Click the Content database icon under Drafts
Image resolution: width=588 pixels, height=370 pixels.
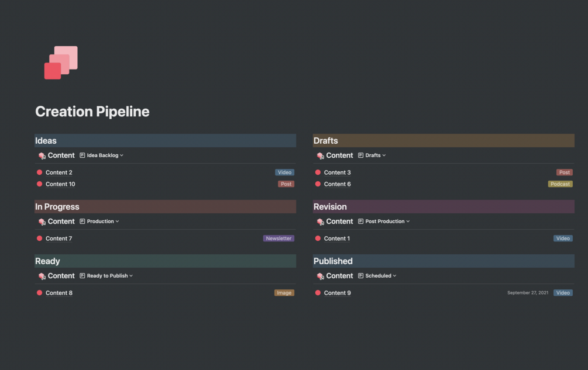click(320, 156)
